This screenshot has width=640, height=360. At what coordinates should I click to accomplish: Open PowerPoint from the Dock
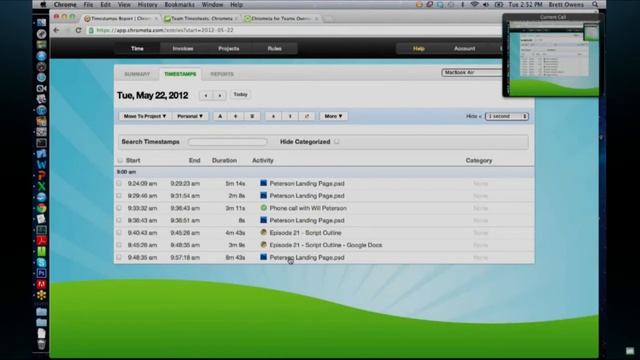click(x=42, y=176)
